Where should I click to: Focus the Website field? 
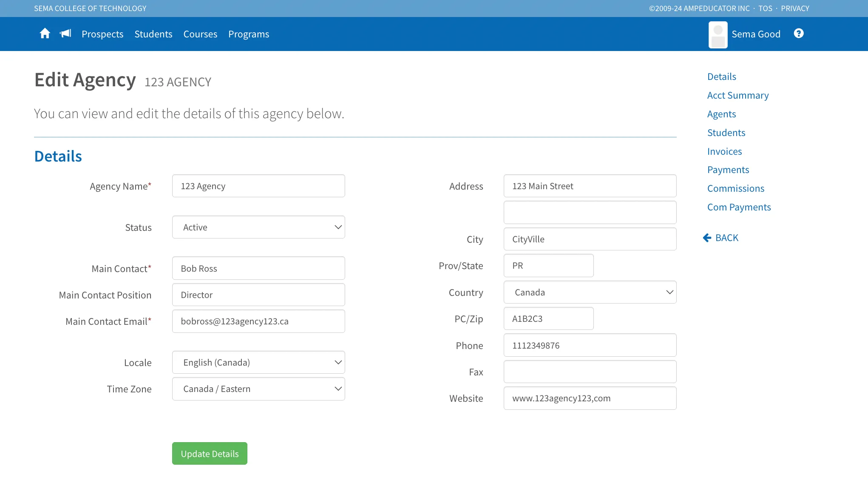pyautogui.click(x=590, y=398)
